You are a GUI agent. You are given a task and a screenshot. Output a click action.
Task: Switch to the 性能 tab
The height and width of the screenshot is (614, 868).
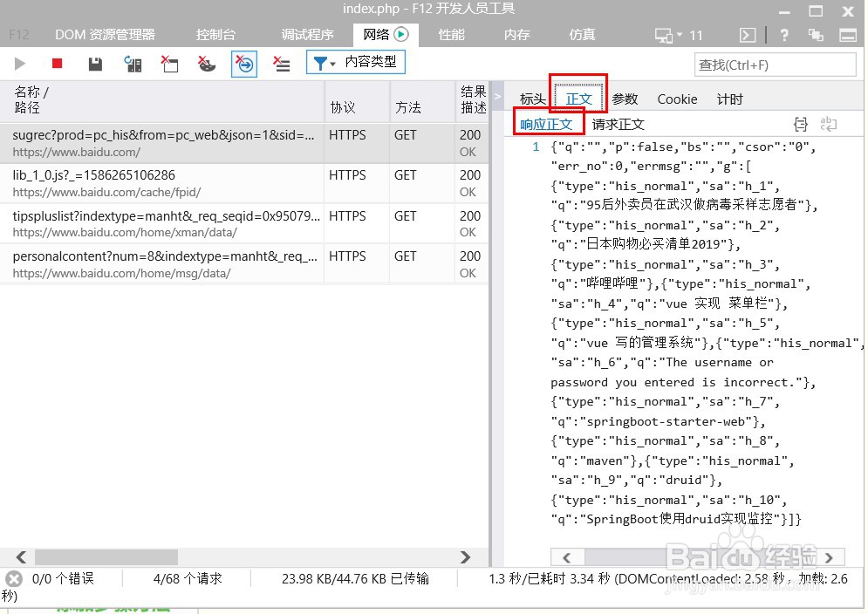pyautogui.click(x=451, y=35)
